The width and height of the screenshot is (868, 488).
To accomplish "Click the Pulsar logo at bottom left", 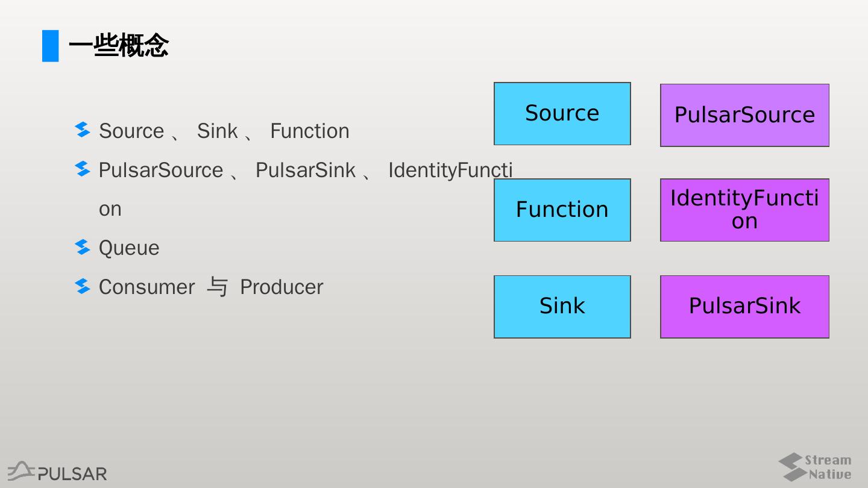I will 57,472.
